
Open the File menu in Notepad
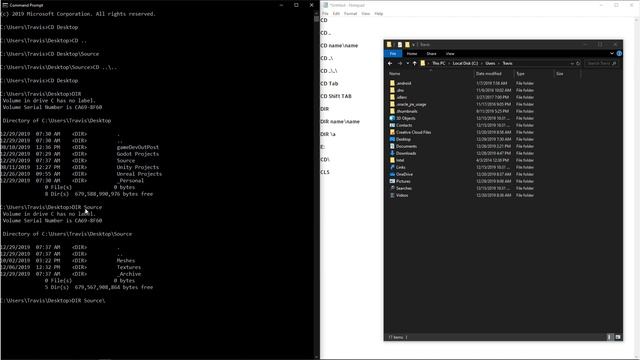pyautogui.click(x=325, y=13)
